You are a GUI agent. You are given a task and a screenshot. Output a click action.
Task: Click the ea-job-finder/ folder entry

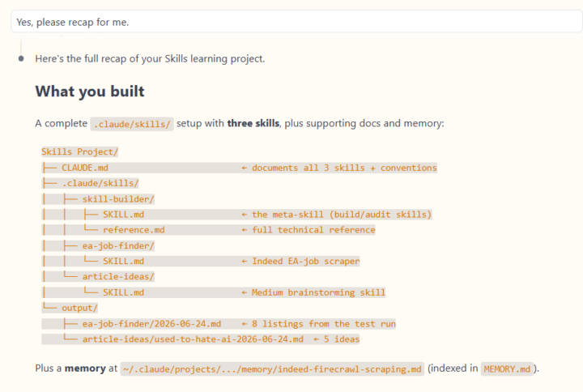click(x=118, y=246)
